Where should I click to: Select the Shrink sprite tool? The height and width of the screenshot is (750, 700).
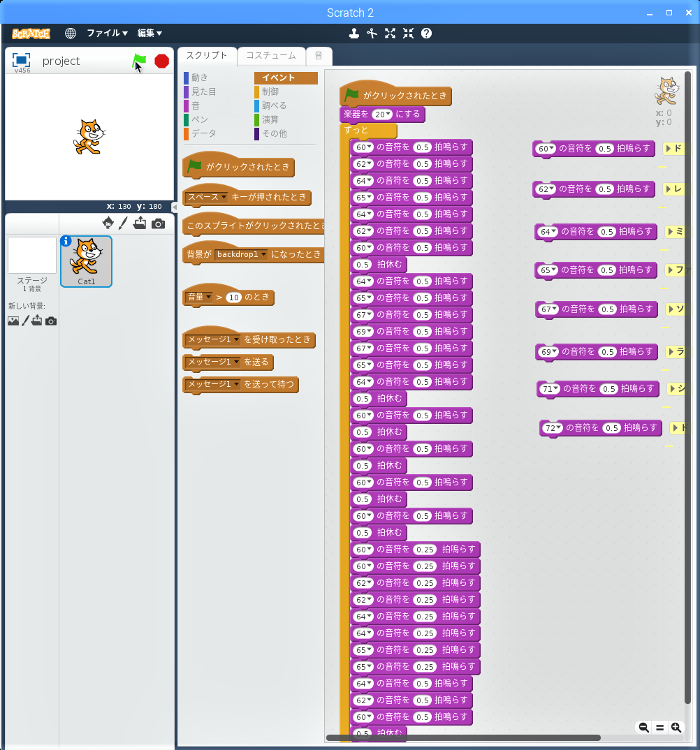(x=408, y=33)
